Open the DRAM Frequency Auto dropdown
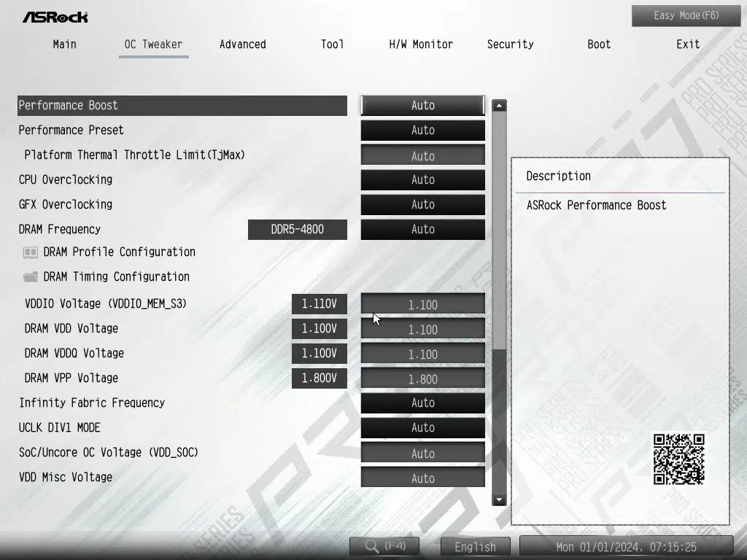Image resolution: width=747 pixels, height=560 pixels. 422,230
